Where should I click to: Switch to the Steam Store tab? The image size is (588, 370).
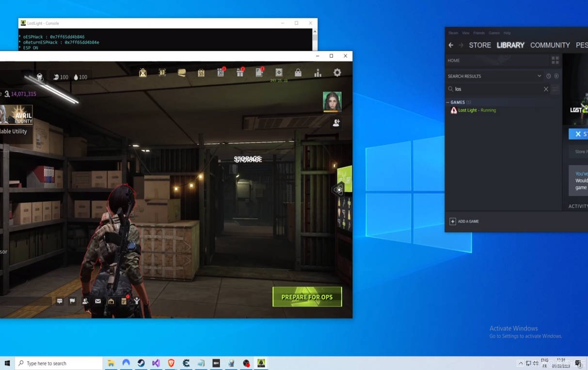pyautogui.click(x=480, y=45)
